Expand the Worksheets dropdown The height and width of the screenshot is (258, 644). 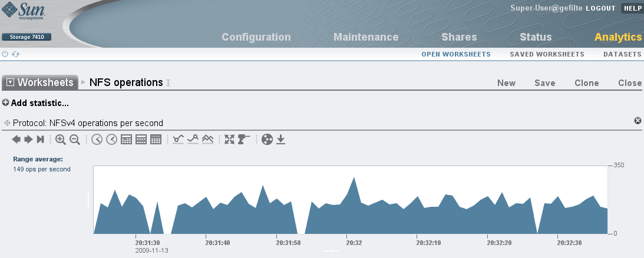[10, 82]
